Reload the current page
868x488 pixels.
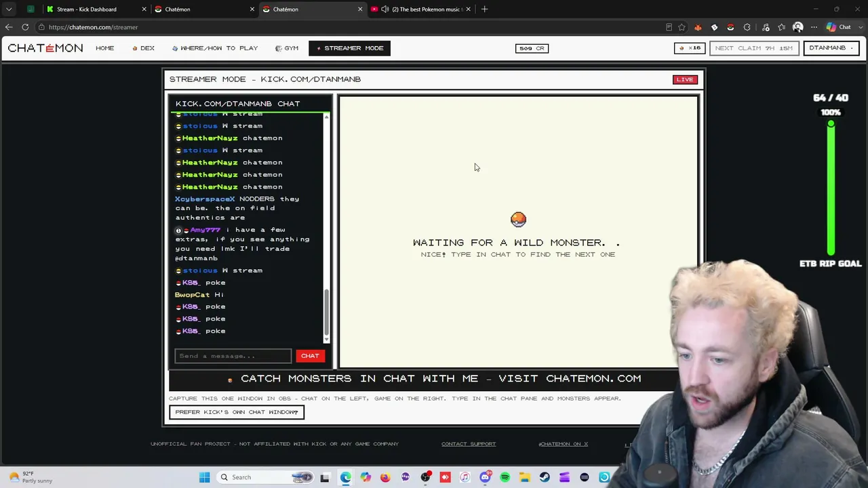pyautogui.click(x=25, y=27)
